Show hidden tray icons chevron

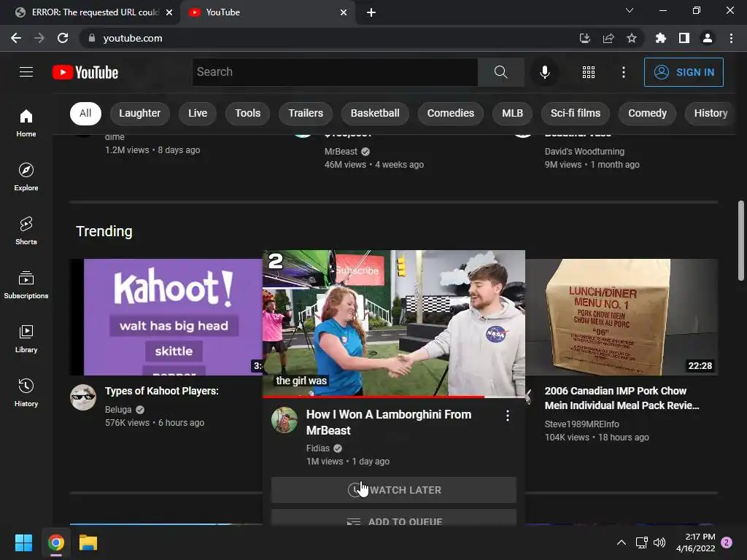coord(622,542)
